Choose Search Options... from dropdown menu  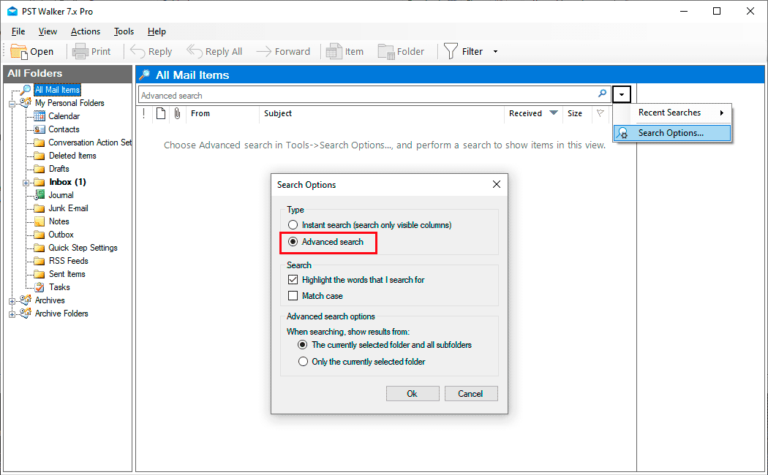pos(672,133)
